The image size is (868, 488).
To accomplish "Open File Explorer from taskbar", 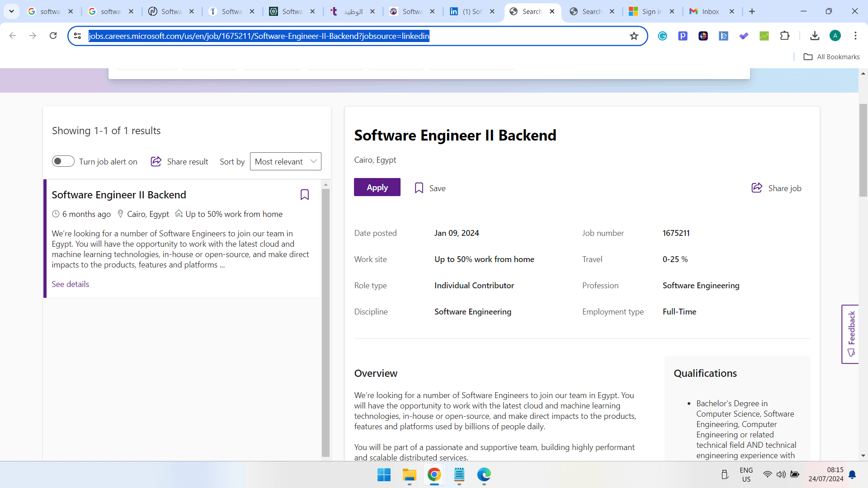I will click(409, 475).
